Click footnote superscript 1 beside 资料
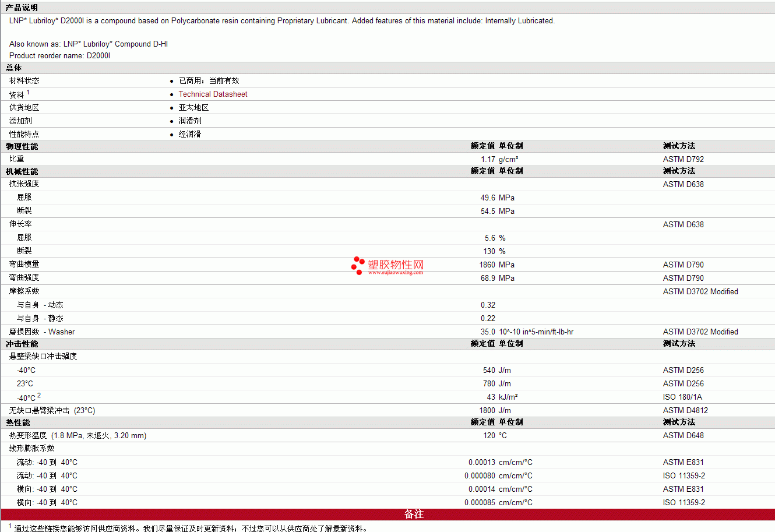This screenshot has height=532, width=775. [28, 92]
